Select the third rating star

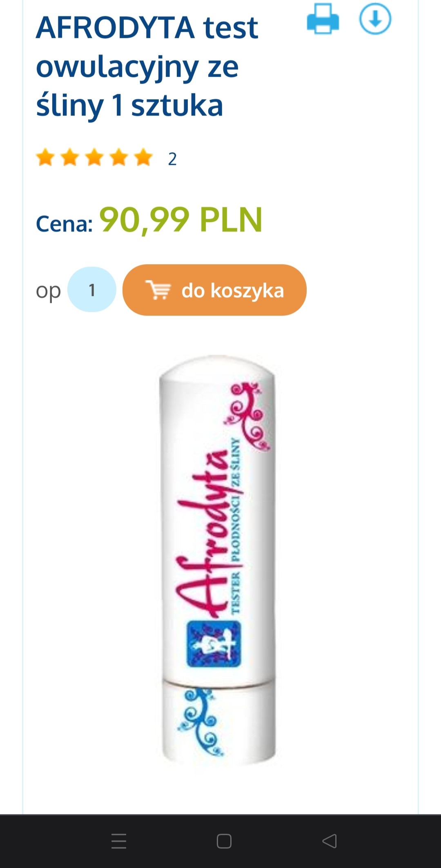94,158
